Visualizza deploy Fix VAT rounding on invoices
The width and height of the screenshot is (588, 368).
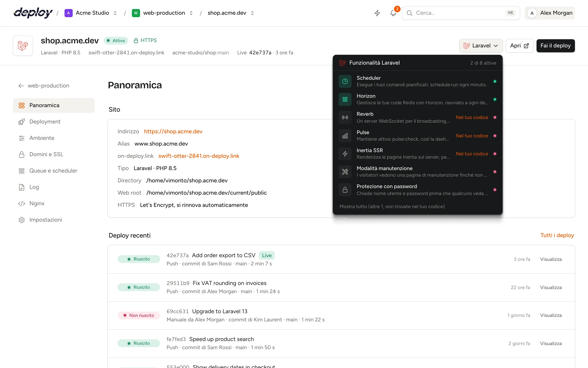tap(551, 287)
